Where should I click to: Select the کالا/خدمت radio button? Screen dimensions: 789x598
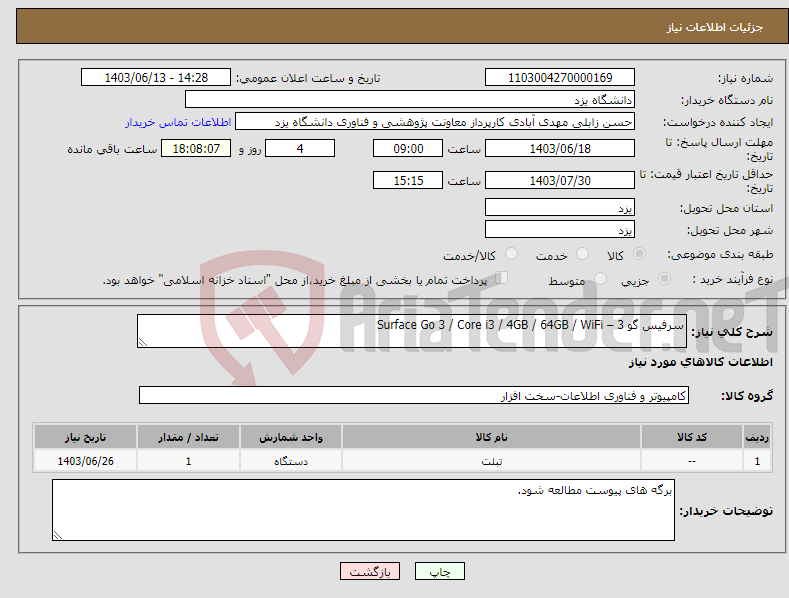pos(511,254)
